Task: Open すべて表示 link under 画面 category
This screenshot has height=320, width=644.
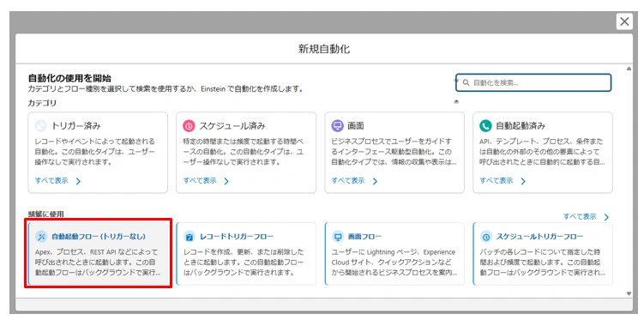Action: 348,181
